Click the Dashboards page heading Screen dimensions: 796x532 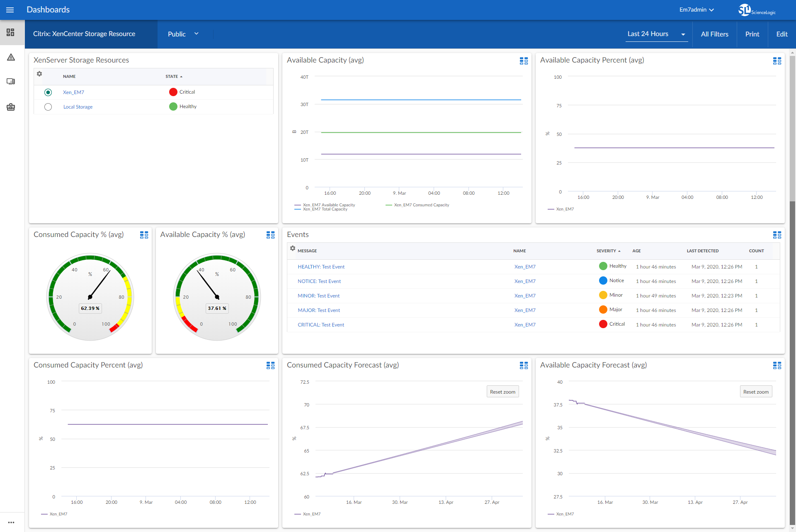[48, 10]
